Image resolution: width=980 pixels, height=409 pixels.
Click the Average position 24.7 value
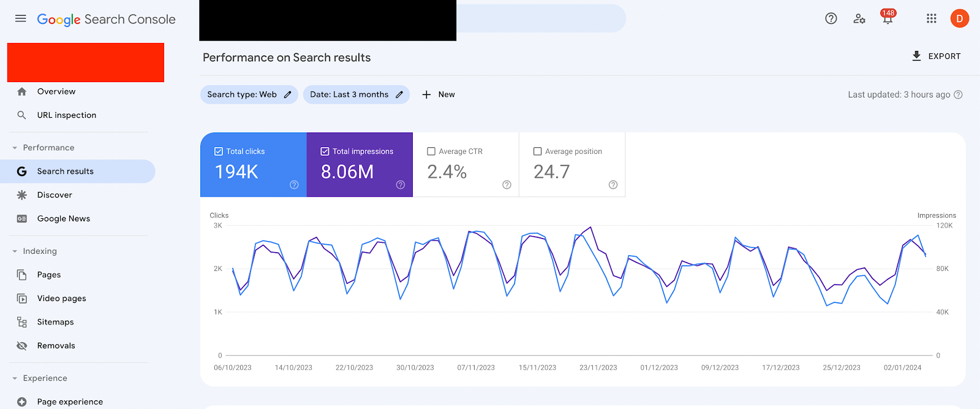pyautogui.click(x=552, y=172)
